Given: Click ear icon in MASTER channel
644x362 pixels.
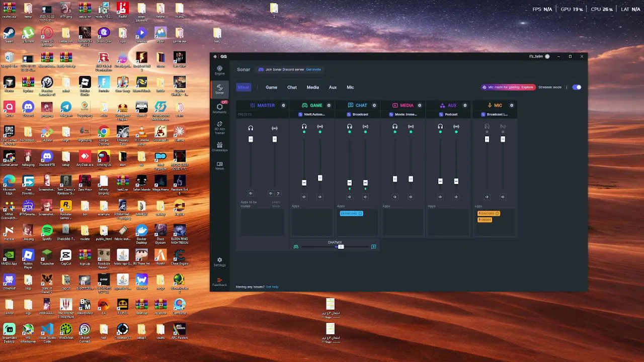Looking at the screenshot, I should (x=278, y=193).
